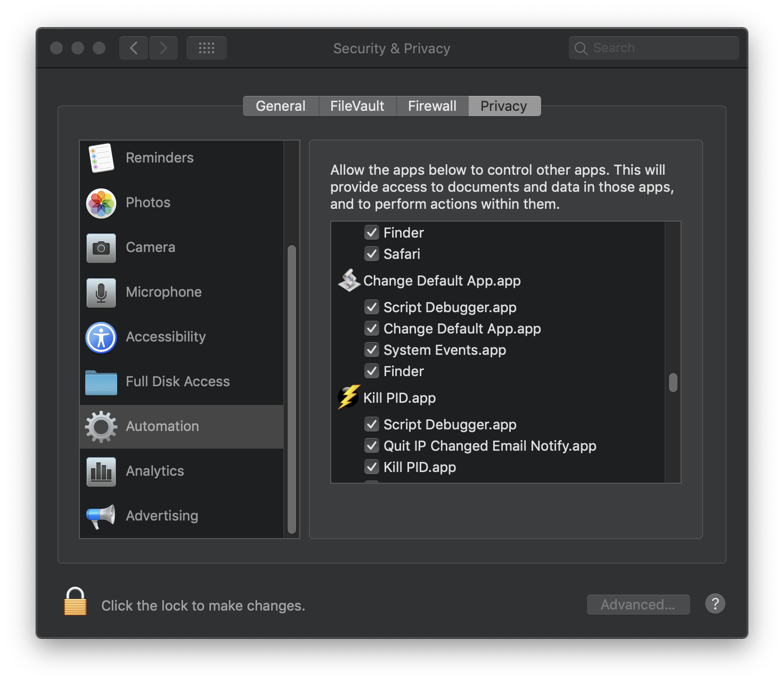This screenshot has width=784, height=683.
Task: Select the Privacy tab
Action: (504, 106)
